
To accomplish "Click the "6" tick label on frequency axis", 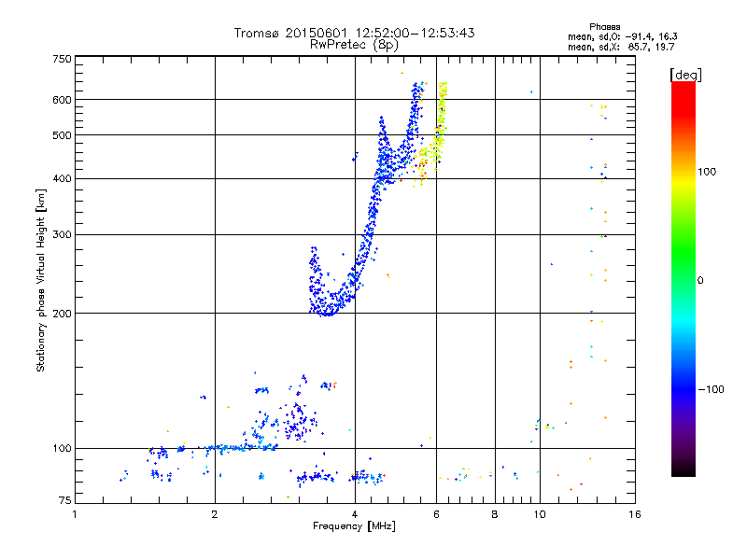I will 436,514.
